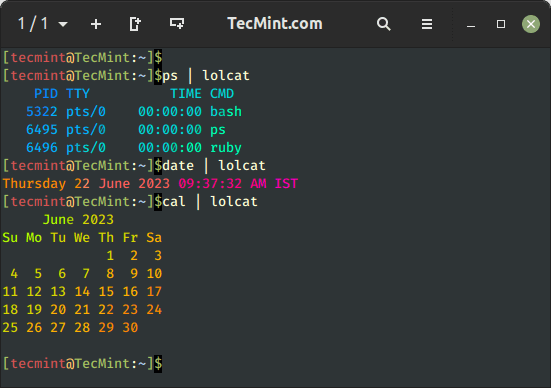Click the 'Sa' weekday header
Viewport: 551px width, 388px height.
point(154,238)
